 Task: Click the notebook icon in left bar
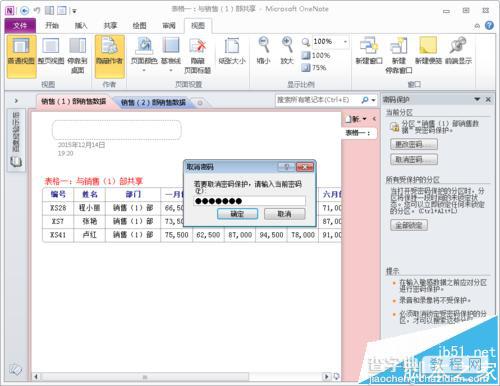tap(16, 162)
